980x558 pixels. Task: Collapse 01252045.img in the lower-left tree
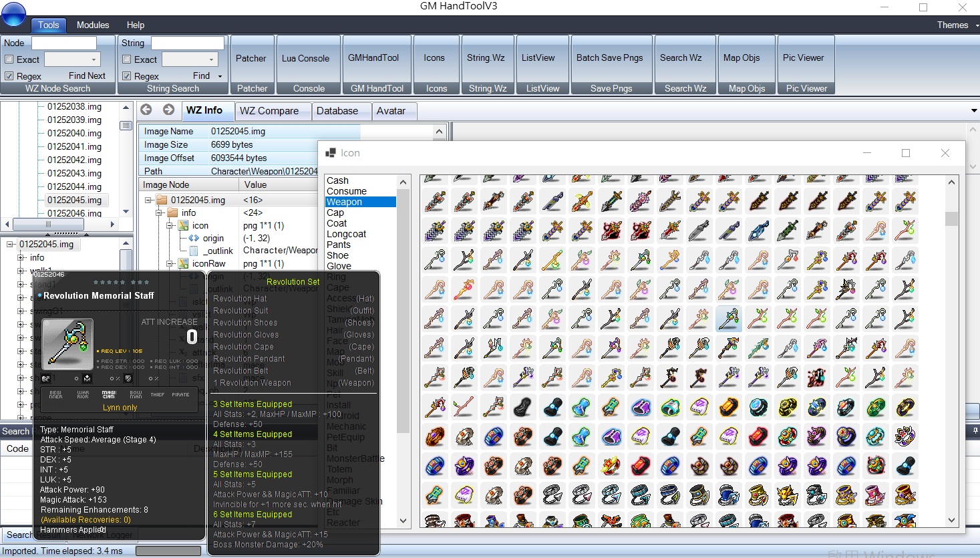(x=10, y=245)
